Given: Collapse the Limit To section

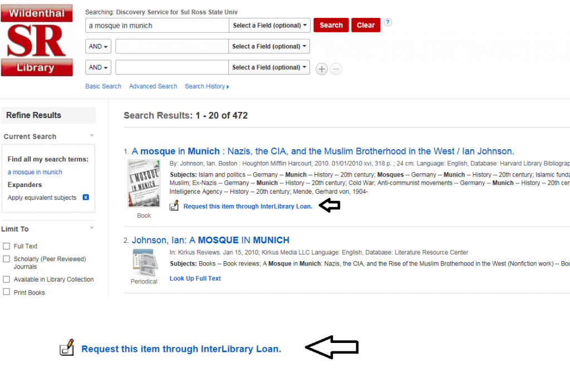Looking at the screenshot, I should [92, 228].
